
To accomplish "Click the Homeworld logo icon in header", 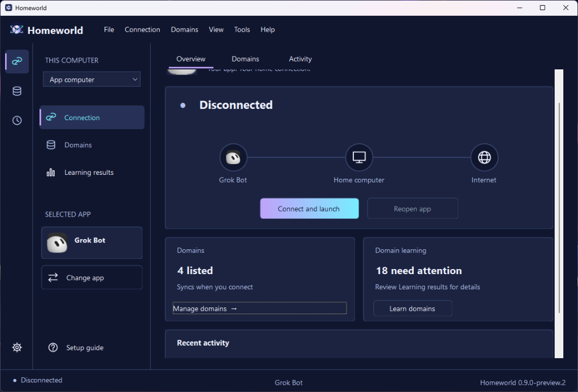I will coord(16,30).
